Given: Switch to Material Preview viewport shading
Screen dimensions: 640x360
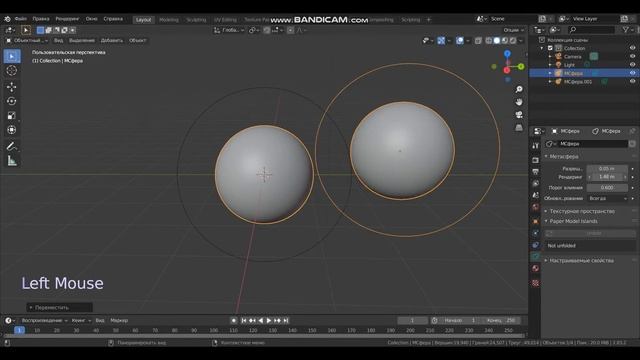Looking at the screenshot, I should [505, 41].
